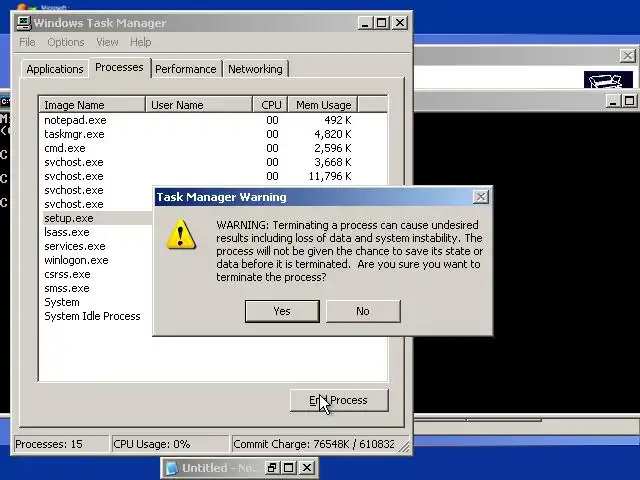
Task: Confirm termination with the Yes button
Action: click(282, 311)
